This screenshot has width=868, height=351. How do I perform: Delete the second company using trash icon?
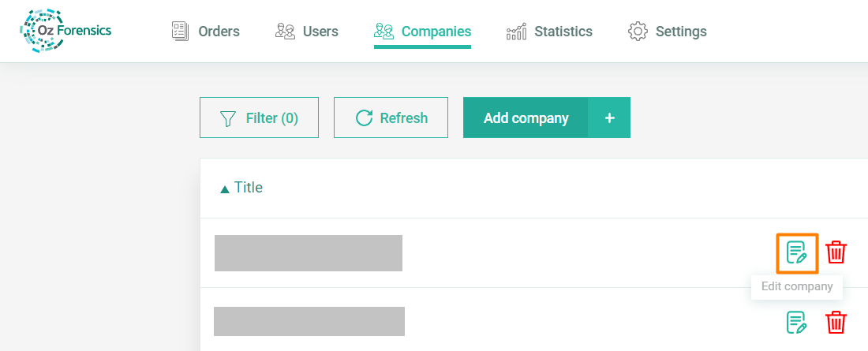(x=836, y=322)
